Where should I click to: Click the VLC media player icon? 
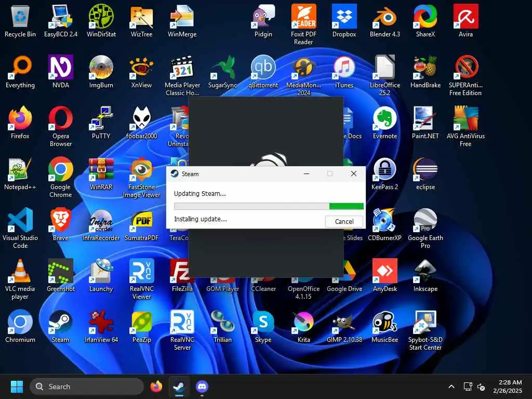point(20,279)
